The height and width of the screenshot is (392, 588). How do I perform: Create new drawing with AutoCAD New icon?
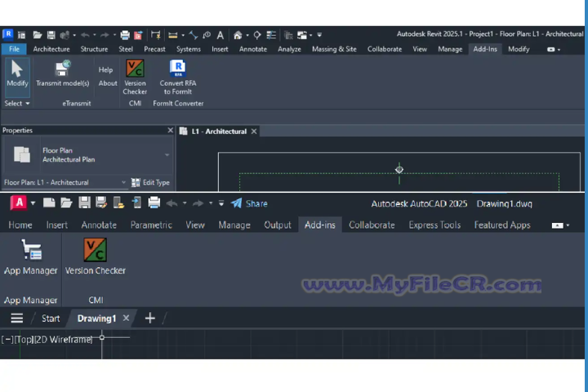(49, 203)
